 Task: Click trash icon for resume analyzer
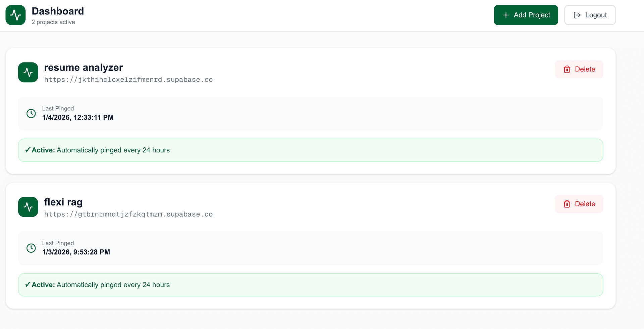(x=567, y=69)
